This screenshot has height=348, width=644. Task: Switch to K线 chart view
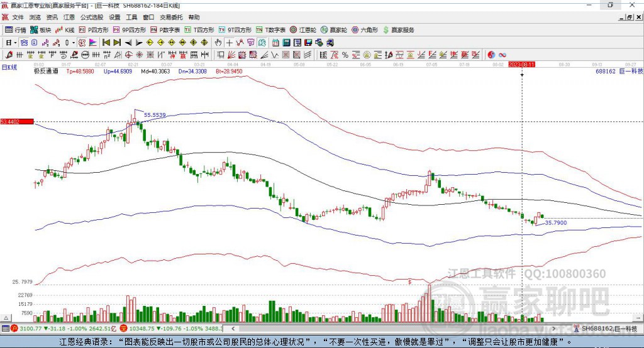pyautogui.click(x=65, y=30)
